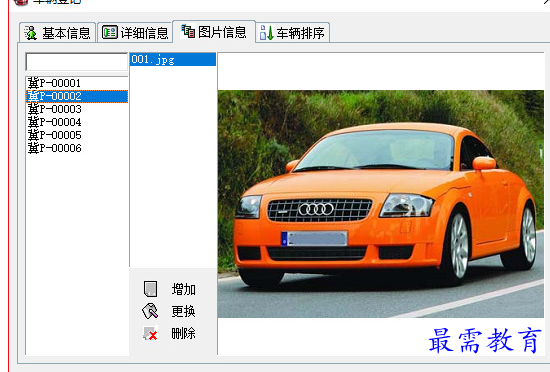The height and width of the screenshot is (372, 550).
Task: Focus the vehicle search input box
Action: click(x=76, y=62)
